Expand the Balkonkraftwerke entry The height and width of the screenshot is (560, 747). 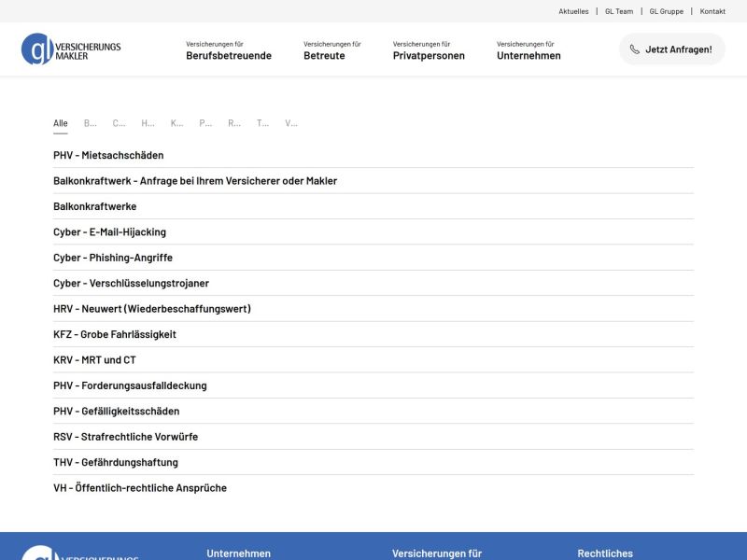(373, 206)
